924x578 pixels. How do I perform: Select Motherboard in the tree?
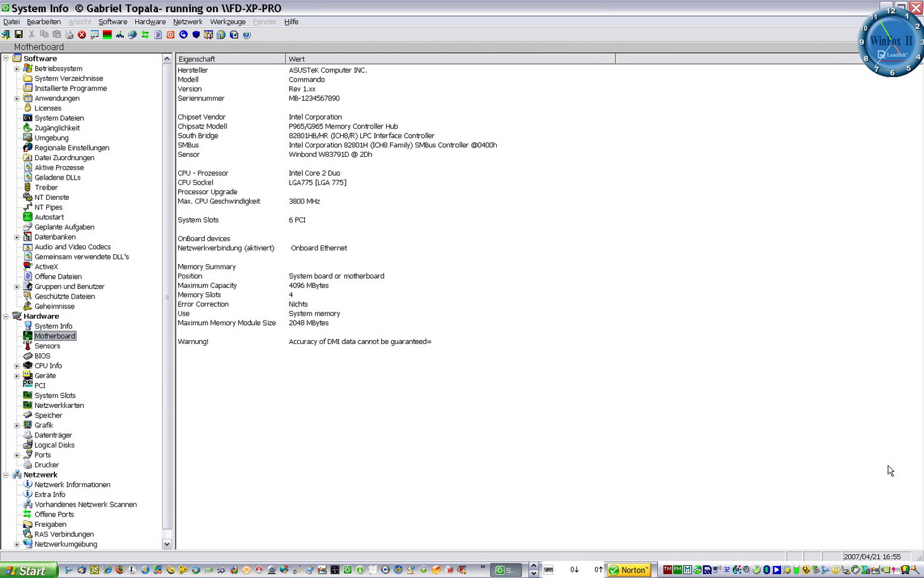pyautogui.click(x=55, y=336)
